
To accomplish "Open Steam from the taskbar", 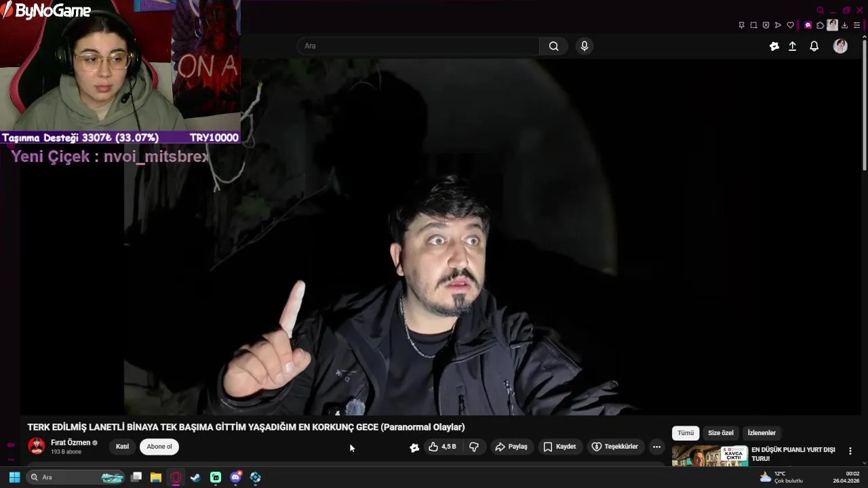I will coord(195,477).
